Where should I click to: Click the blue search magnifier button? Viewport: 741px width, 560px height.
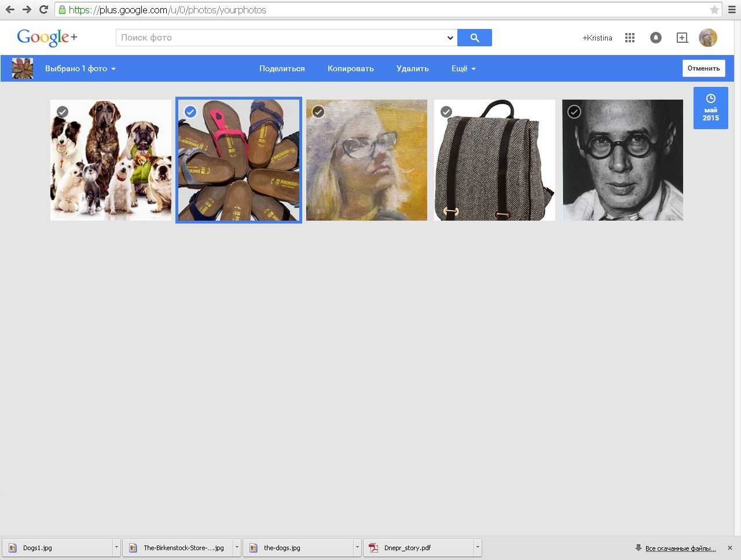point(474,38)
